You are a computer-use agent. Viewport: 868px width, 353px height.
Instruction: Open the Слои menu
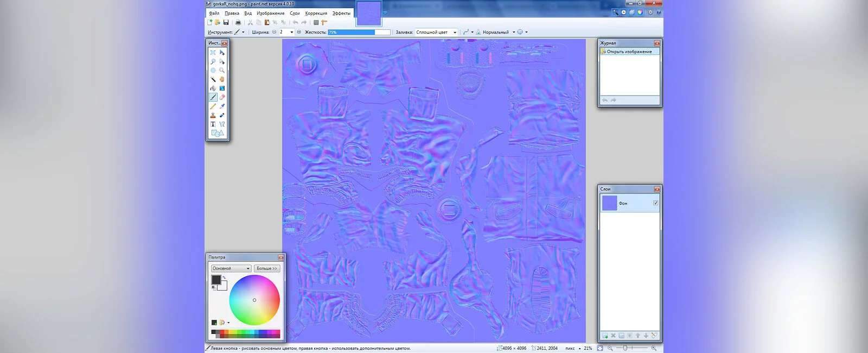[x=295, y=13]
